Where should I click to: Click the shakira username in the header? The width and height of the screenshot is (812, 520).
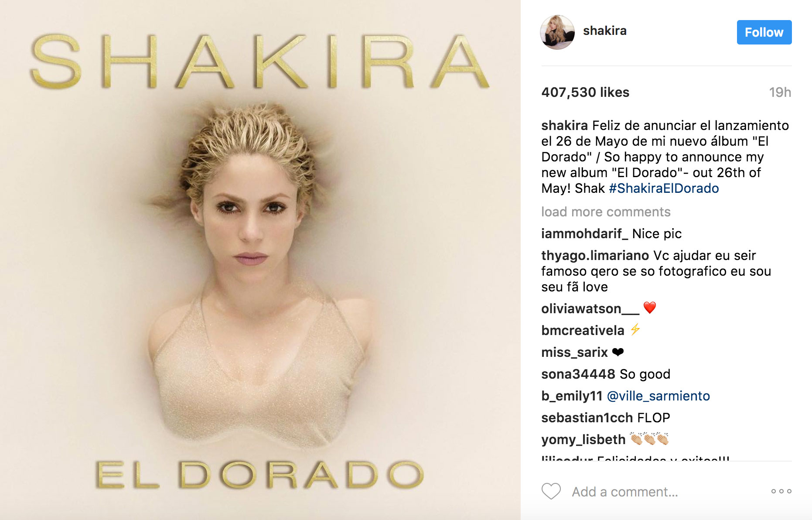click(604, 31)
